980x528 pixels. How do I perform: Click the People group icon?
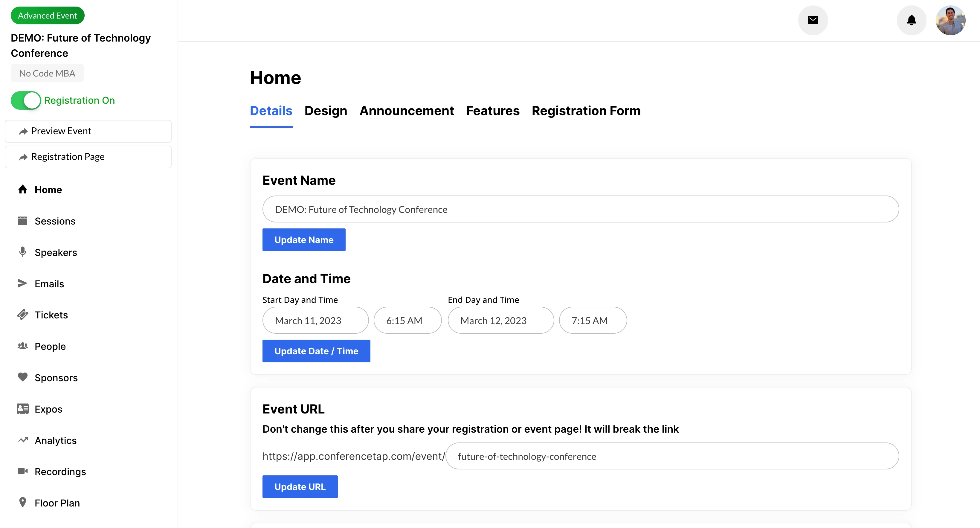(22, 346)
